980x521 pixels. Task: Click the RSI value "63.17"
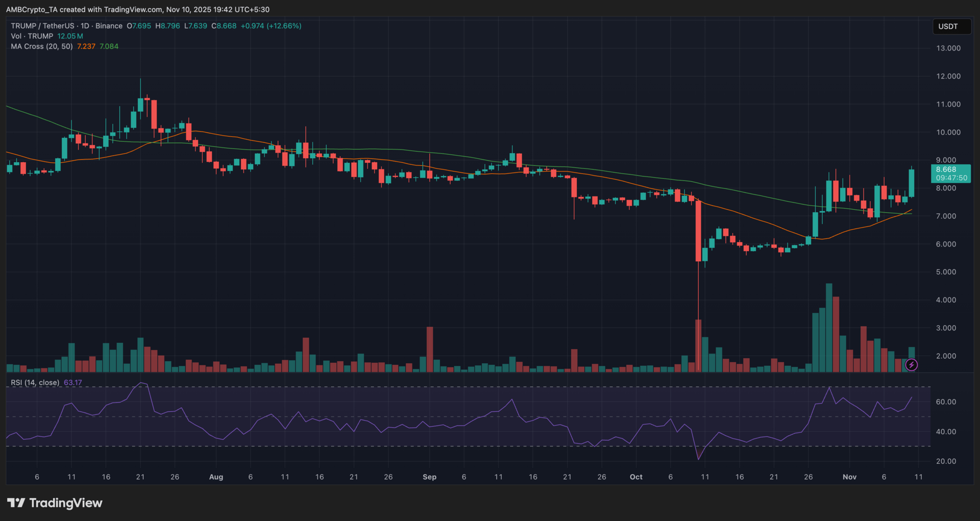73,383
